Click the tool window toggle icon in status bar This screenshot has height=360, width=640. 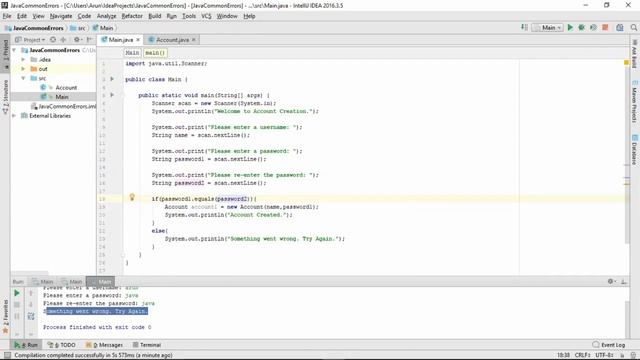pyautogui.click(x=7, y=356)
